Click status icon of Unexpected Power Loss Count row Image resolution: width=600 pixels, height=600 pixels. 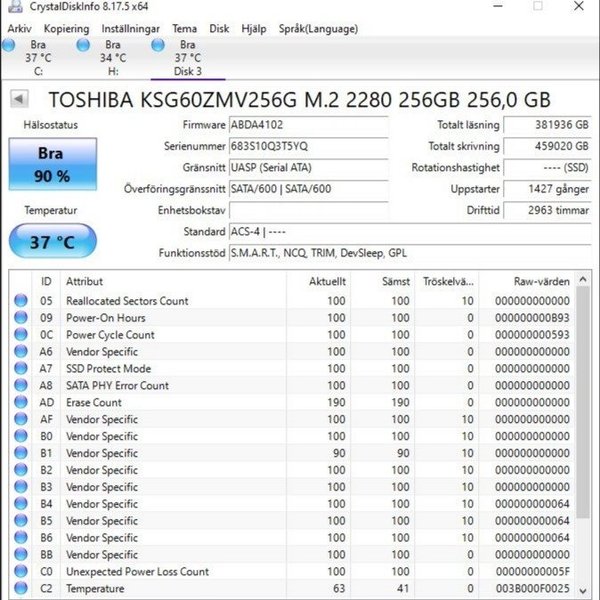coord(21,571)
